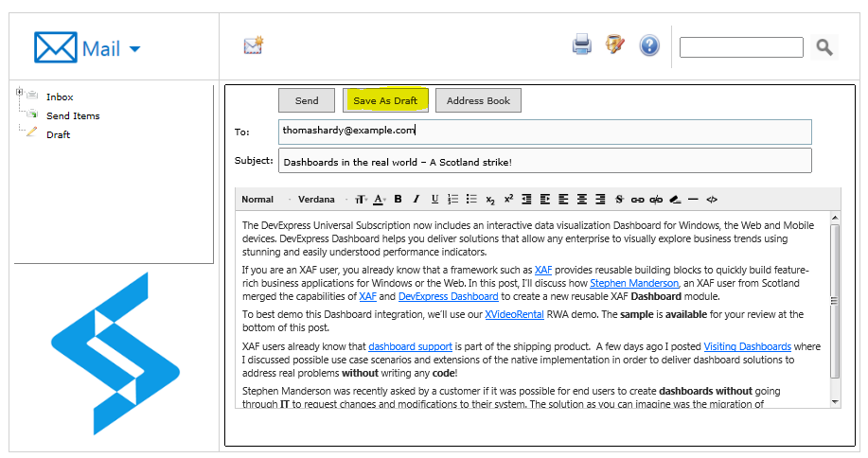Screen dimensions: 868x458
Task: Insert a bulleted list
Action: pos(471,199)
